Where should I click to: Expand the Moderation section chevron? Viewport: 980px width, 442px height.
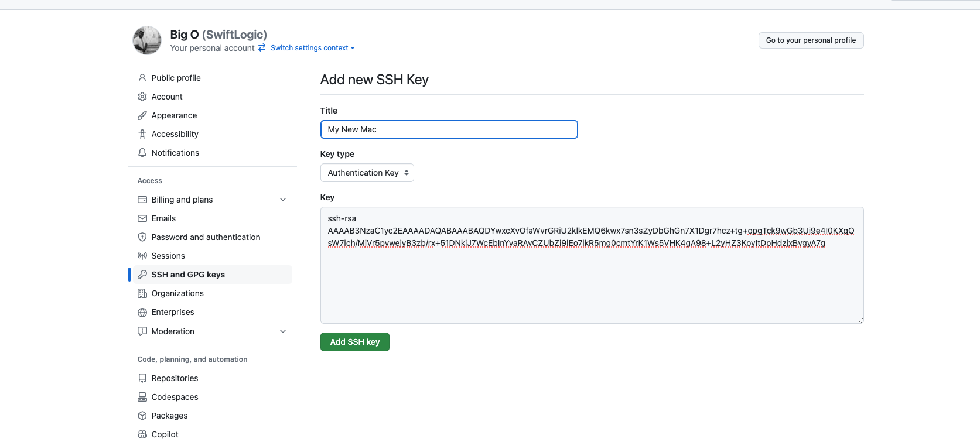(x=283, y=331)
